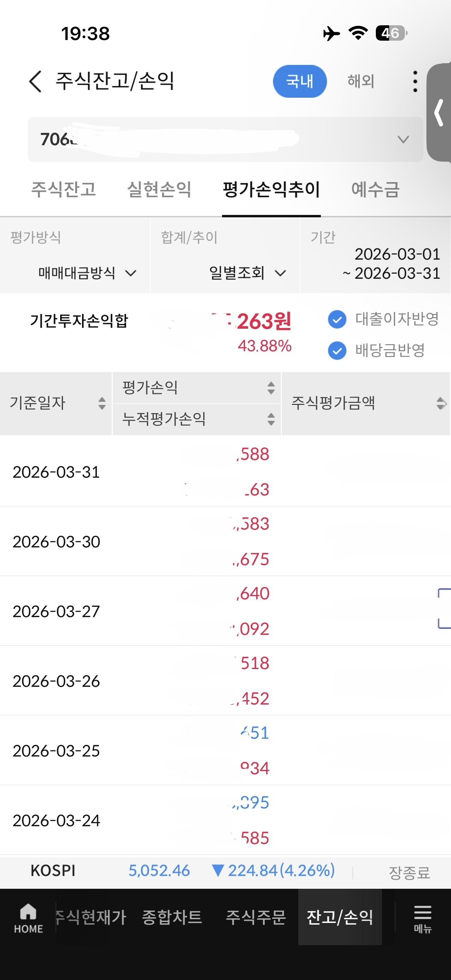Image resolution: width=451 pixels, height=980 pixels.
Task: Sort by 평가손익 column arrows
Action: point(271,388)
